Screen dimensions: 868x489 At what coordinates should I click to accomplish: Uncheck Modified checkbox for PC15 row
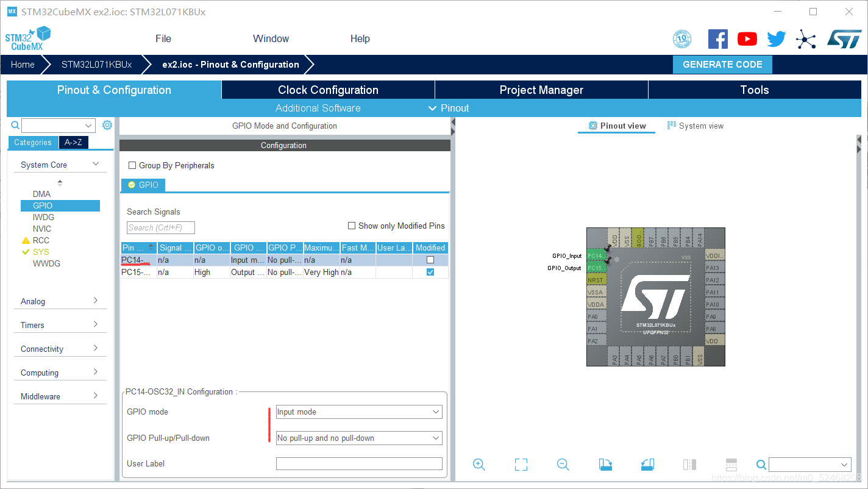click(x=430, y=272)
